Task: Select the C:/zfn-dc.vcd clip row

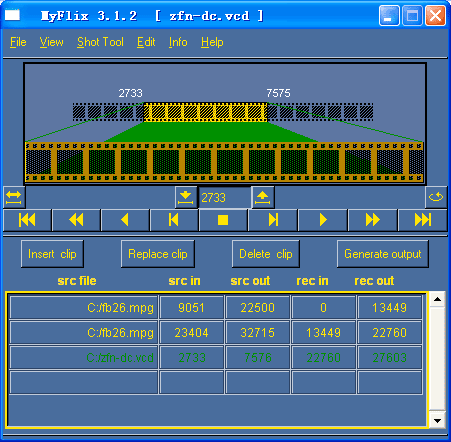Action: (216, 358)
